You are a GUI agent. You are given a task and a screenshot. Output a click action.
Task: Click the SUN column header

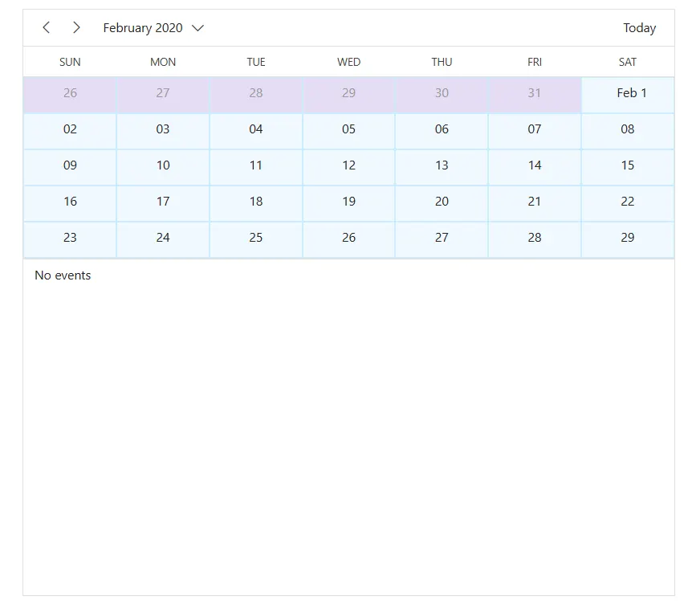[x=70, y=62]
